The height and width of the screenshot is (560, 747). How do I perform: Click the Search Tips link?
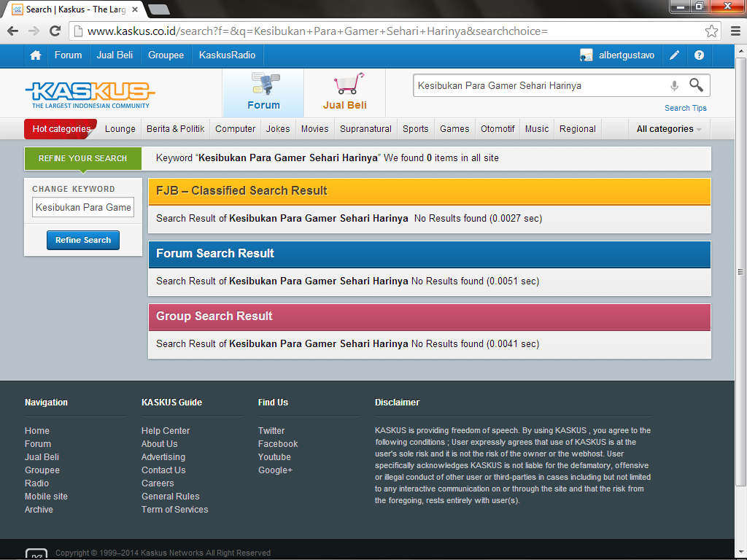pos(686,108)
